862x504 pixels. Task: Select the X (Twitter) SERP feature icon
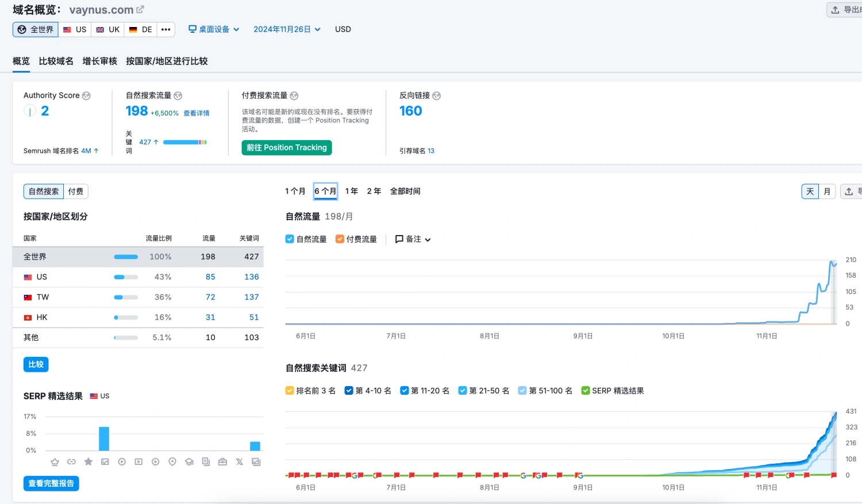(239, 461)
